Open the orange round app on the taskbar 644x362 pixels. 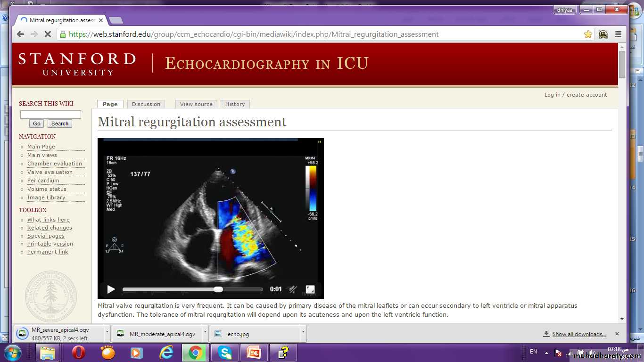(x=108, y=353)
